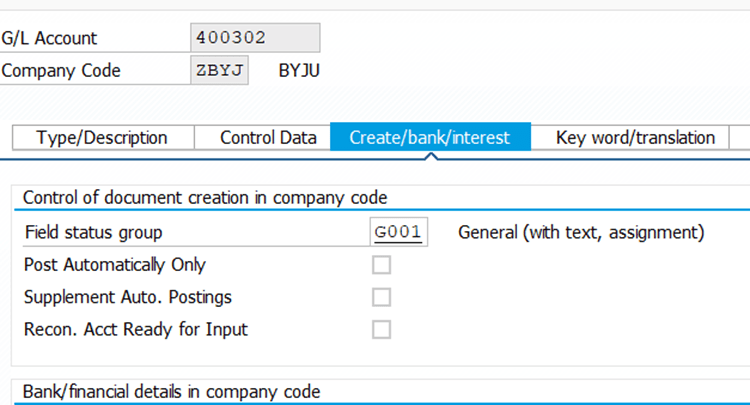This screenshot has width=750, height=405.
Task: Switch to the Type/Description tab
Action: tap(102, 138)
